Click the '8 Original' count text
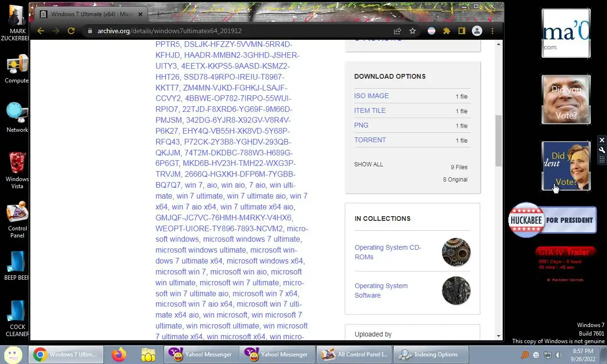This screenshot has height=364, width=607. pyautogui.click(x=455, y=180)
